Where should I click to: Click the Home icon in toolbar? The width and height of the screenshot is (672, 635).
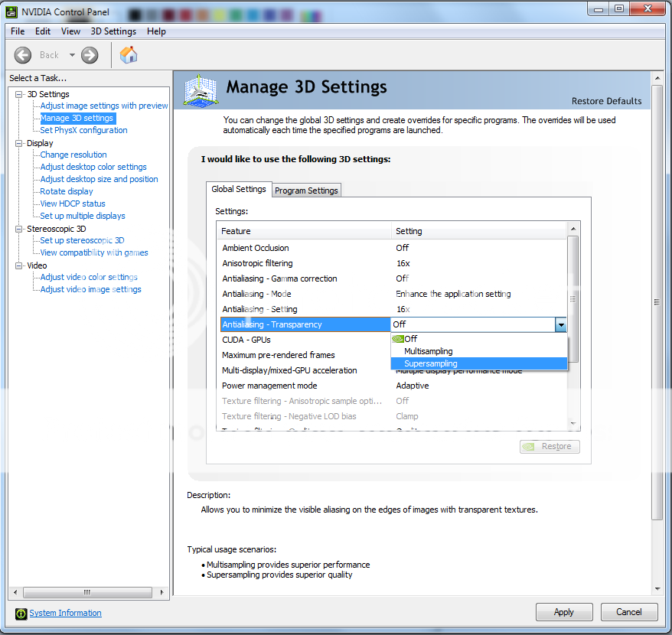click(x=129, y=55)
